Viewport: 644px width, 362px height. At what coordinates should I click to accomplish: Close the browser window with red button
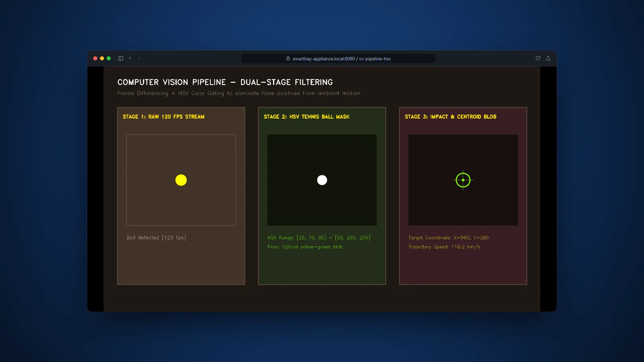[x=95, y=58]
